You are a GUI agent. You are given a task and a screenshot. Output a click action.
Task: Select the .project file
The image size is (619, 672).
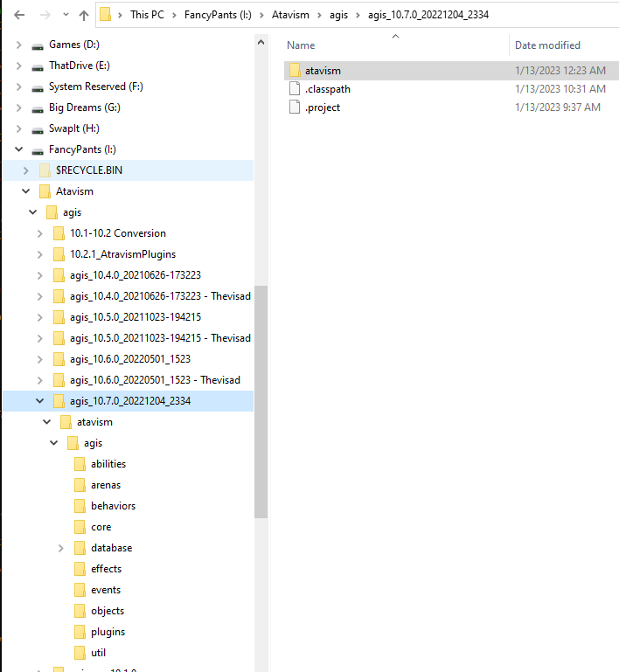pos(322,107)
